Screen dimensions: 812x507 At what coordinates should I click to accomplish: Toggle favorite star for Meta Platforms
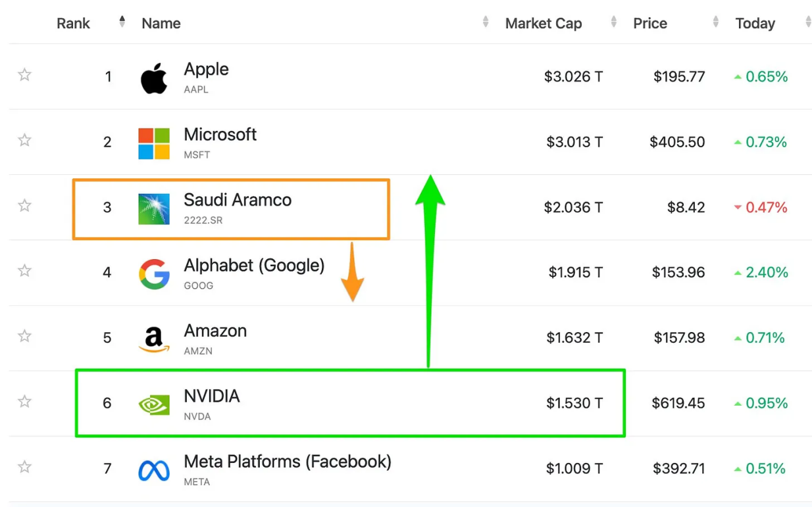click(25, 467)
